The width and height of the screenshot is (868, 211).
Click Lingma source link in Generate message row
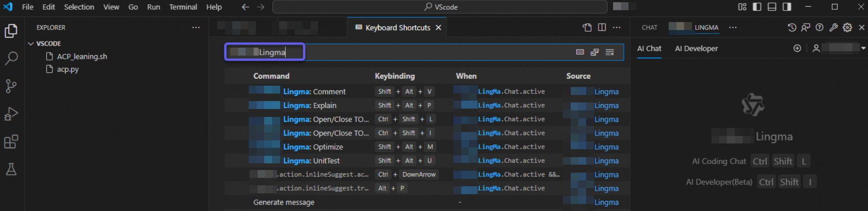click(606, 202)
